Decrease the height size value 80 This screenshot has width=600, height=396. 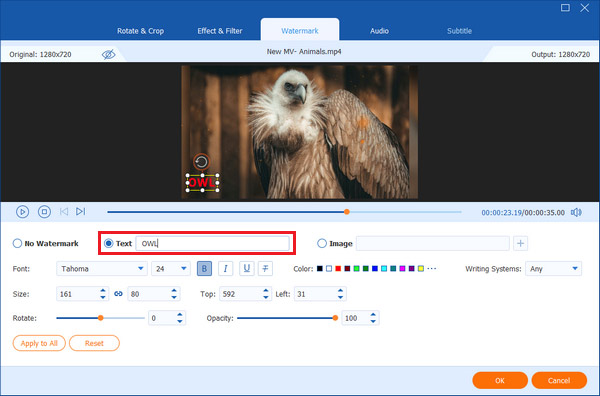click(x=174, y=297)
